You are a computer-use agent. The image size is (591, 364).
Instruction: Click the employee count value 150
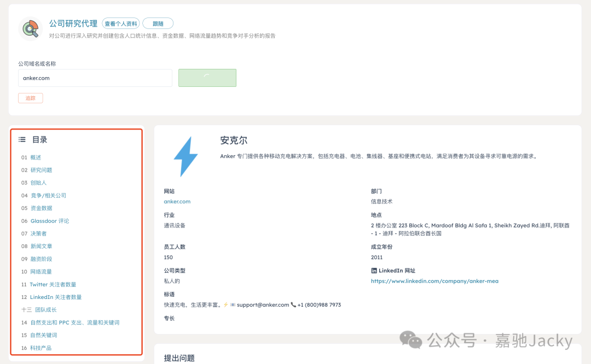tap(168, 257)
